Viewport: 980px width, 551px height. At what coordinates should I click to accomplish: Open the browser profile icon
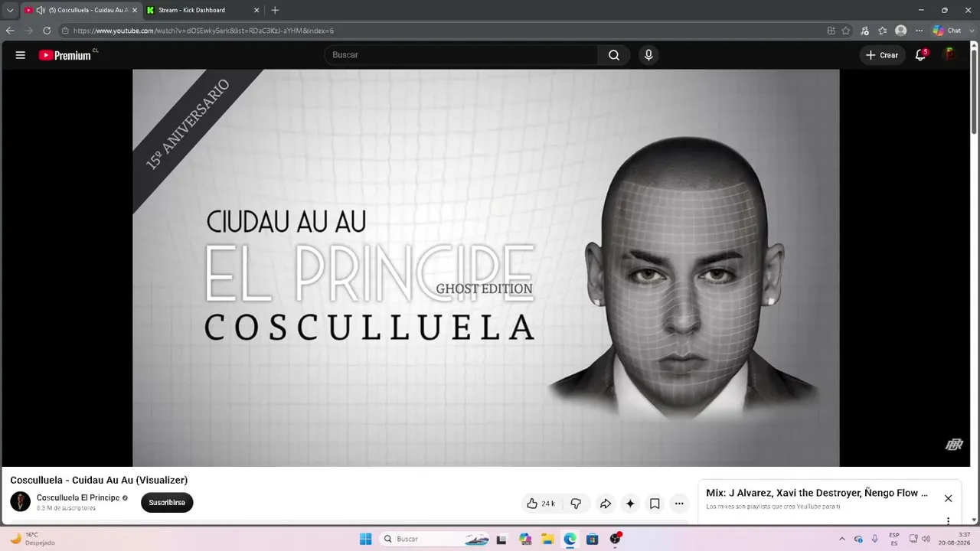point(901,31)
